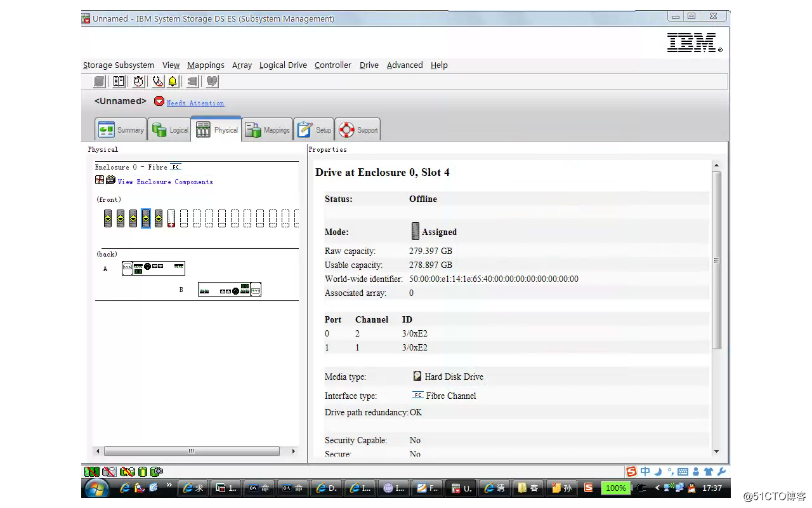Open the IME soft keyboard icon
Viewport: 812px width, 508px height.
(683, 471)
